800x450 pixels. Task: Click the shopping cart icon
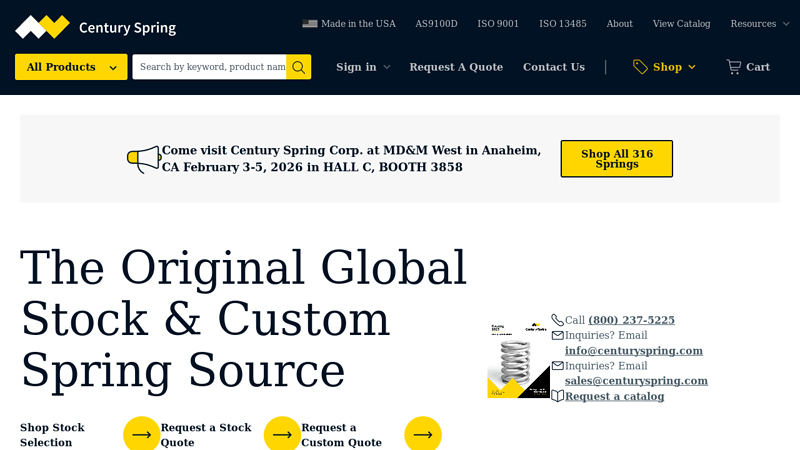(x=734, y=67)
